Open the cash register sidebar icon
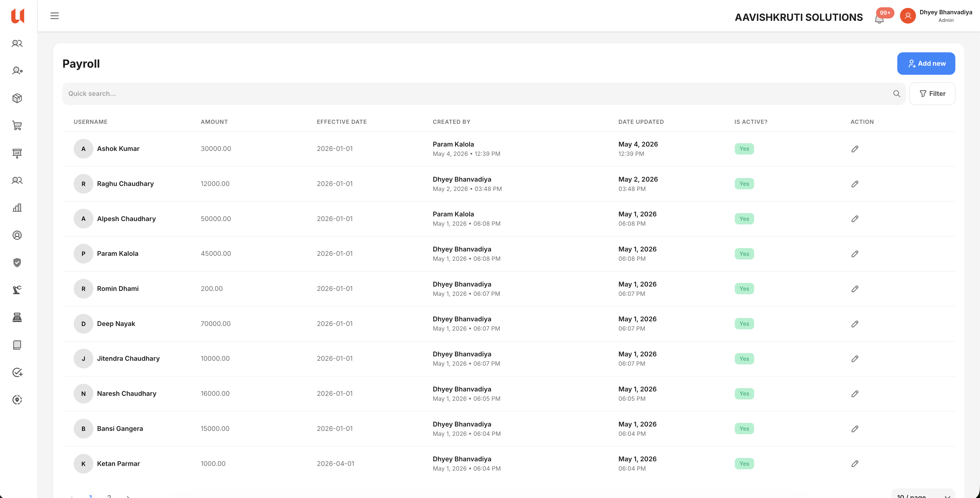 click(17, 317)
